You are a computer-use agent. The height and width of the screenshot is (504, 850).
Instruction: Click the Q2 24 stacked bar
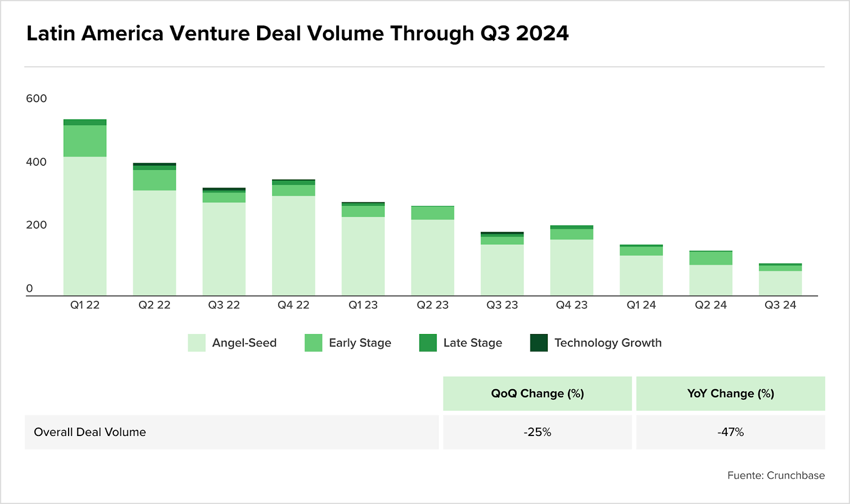711,275
